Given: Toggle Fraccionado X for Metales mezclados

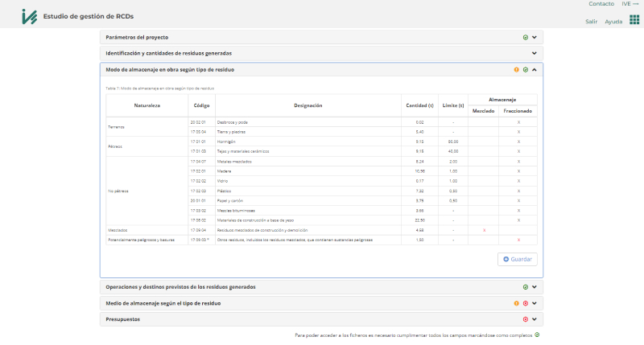Looking at the screenshot, I should pyautogui.click(x=518, y=162).
